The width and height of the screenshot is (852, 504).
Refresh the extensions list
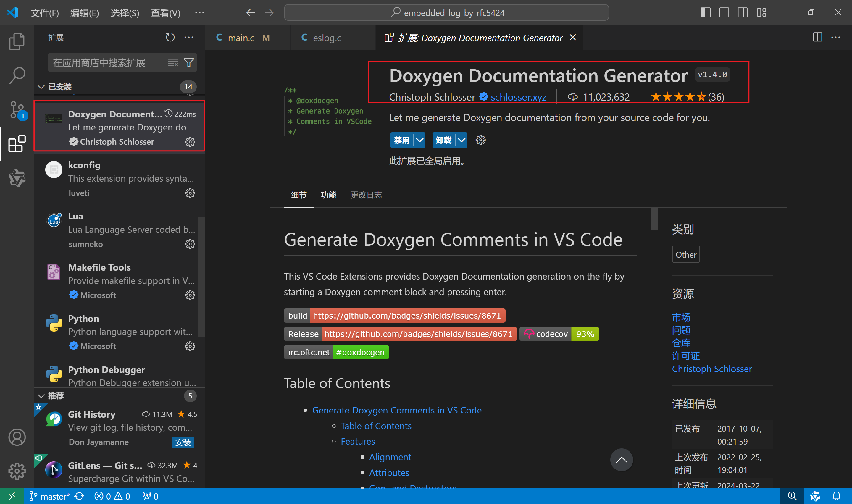170,37
